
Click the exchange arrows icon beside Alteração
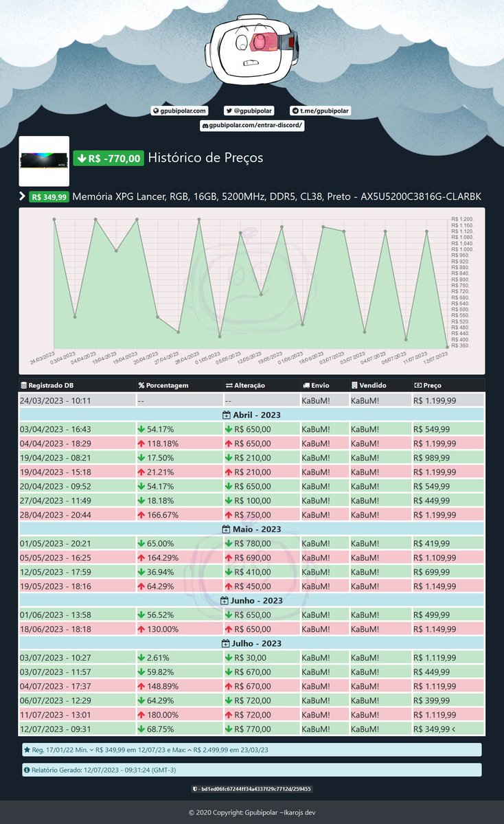[x=229, y=385]
